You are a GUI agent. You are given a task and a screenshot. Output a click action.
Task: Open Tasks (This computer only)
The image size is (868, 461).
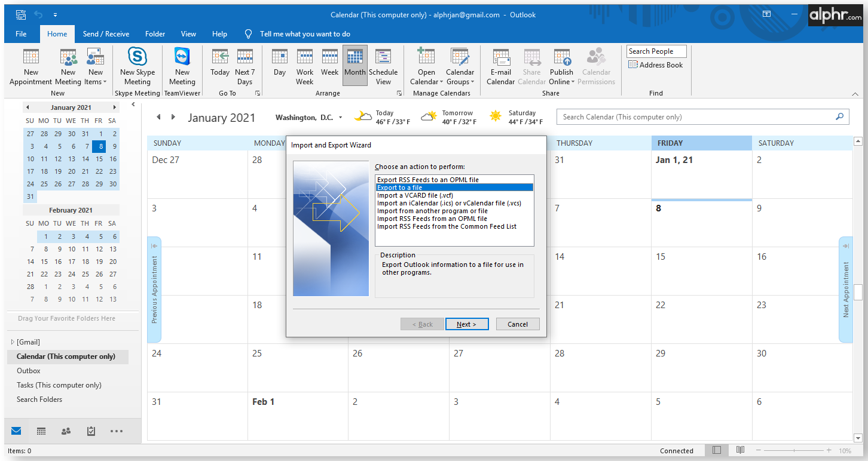[59, 385]
